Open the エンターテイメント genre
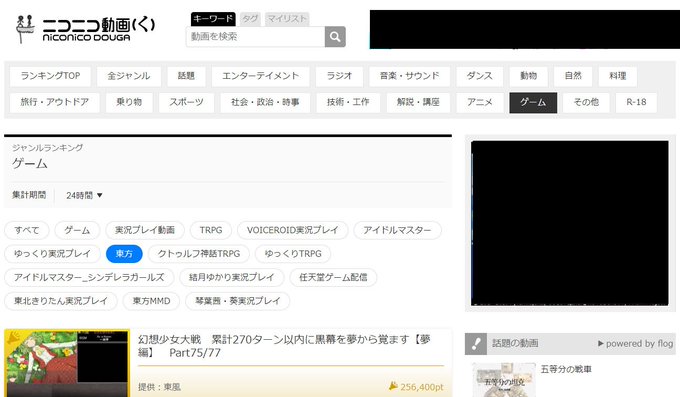Viewport: 680px width, 397px height. click(x=261, y=76)
